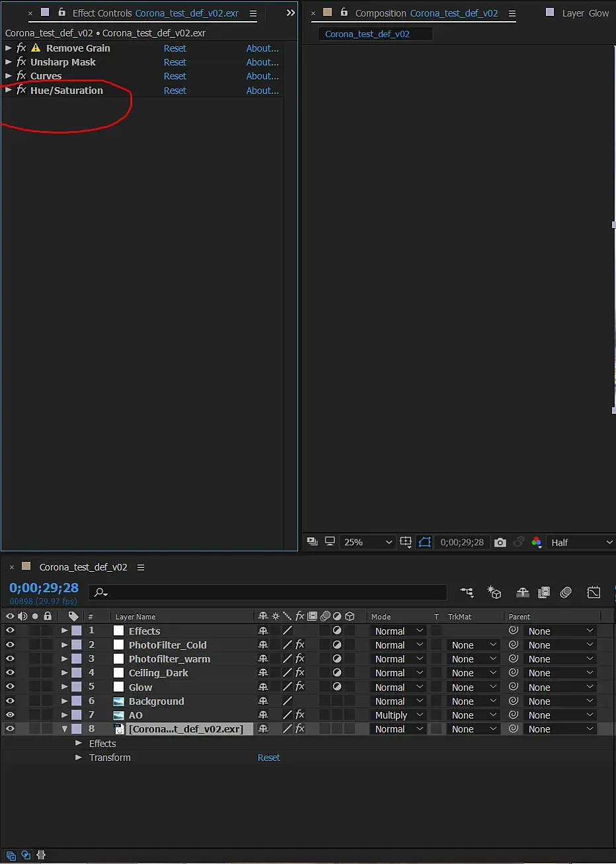Click the Take Snapshot camera icon
The height and width of the screenshot is (864, 616).
coord(500,542)
